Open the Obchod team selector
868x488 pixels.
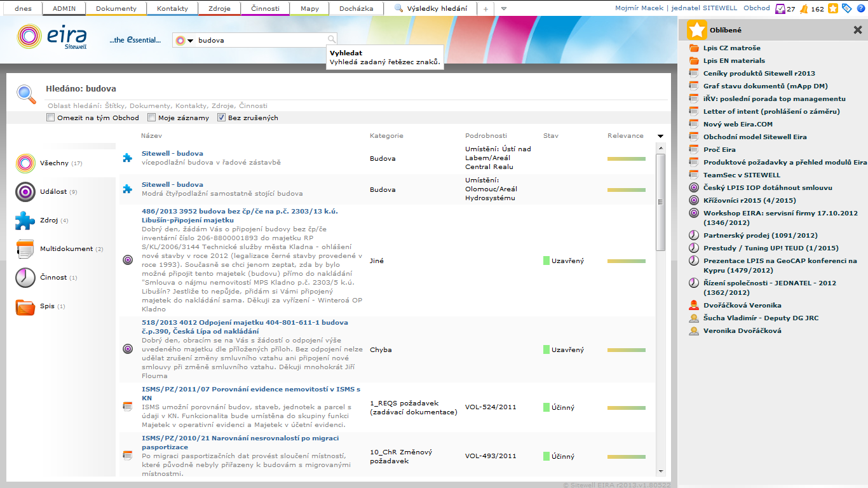click(x=756, y=8)
